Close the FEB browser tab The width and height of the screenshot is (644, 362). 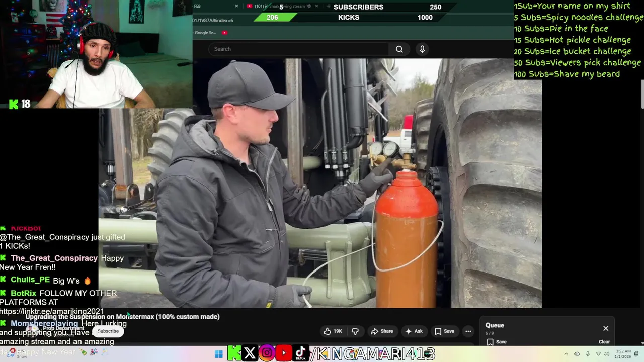click(236, 6)
